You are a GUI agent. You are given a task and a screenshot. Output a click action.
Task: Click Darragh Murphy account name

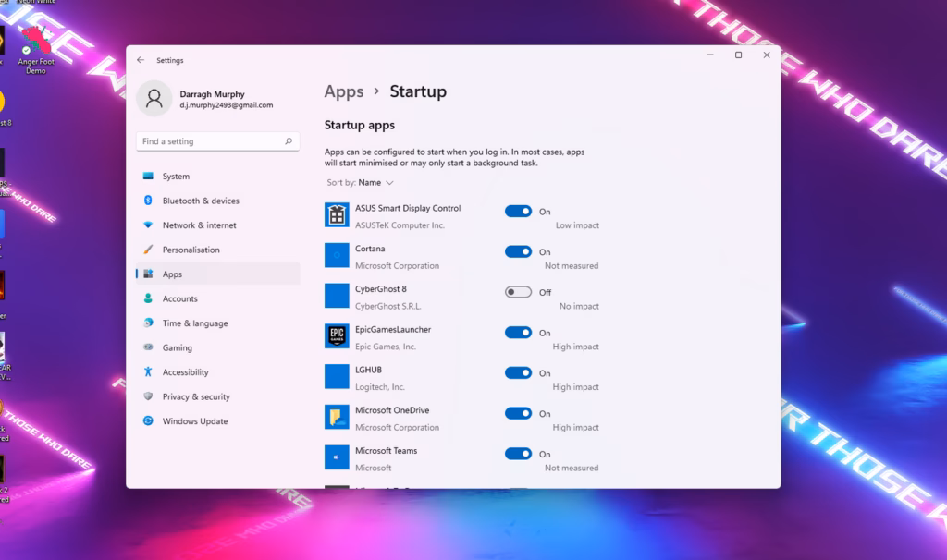(212, 94)
